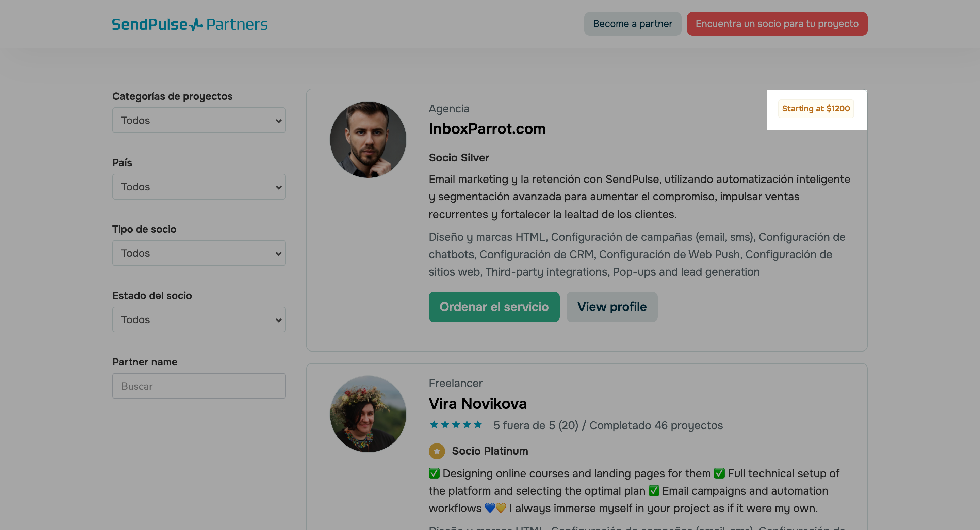Open the Estado del socio dropdown

tap(199, 319)
